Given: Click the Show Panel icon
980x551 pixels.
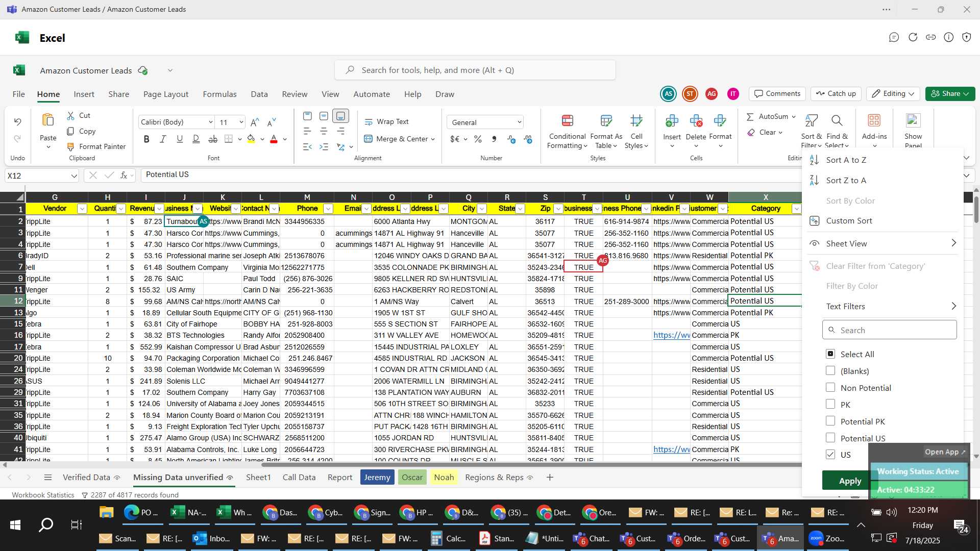Looking at the screenshot, I should click(913, 121).
